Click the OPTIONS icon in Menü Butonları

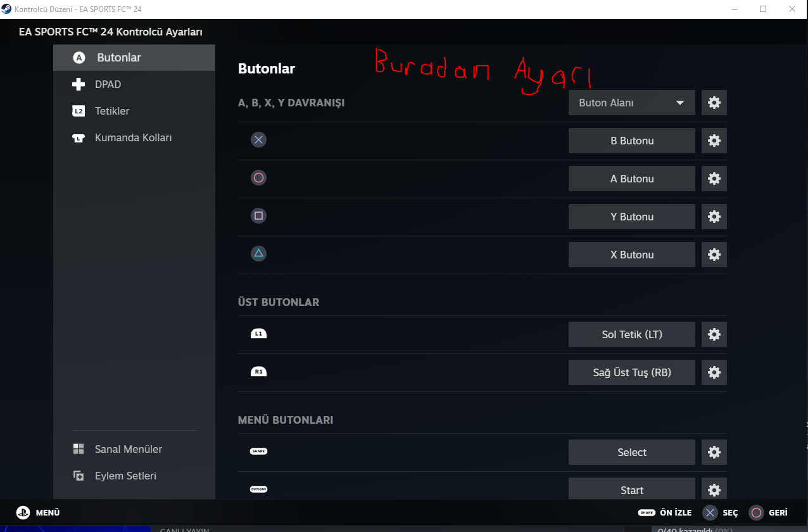coord(258,490)
